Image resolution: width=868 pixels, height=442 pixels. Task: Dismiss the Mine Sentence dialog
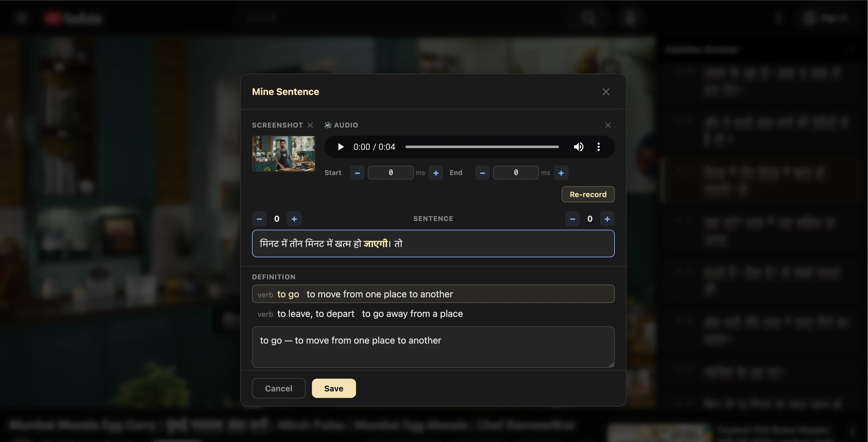pos(605,92)
